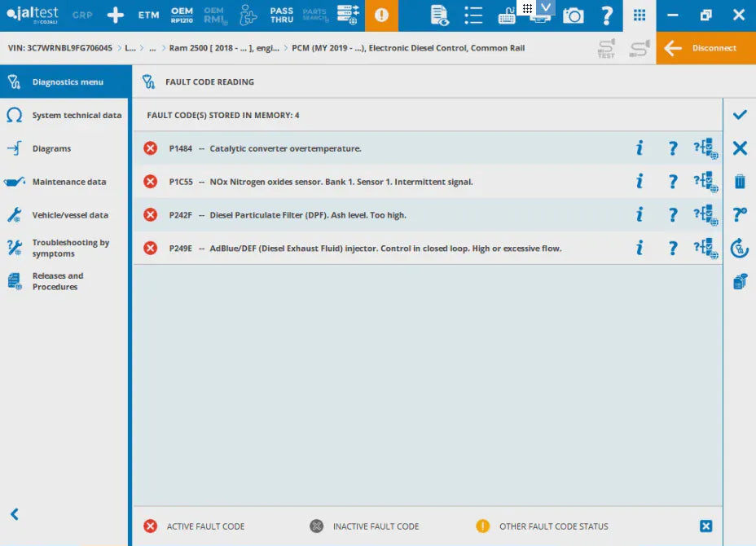756x546 pixels.
Task: Expand the dropdown arrow above the top toolbar
Action: 546,7
